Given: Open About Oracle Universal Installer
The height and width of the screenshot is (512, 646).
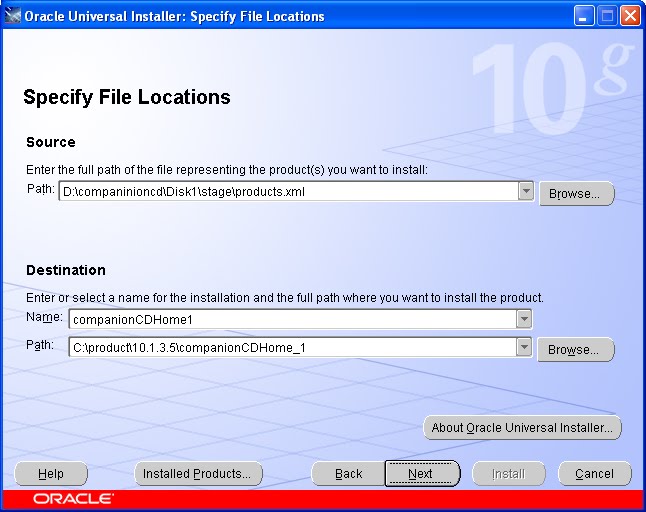Looking at the screenshot, I should tap(522, 428).
